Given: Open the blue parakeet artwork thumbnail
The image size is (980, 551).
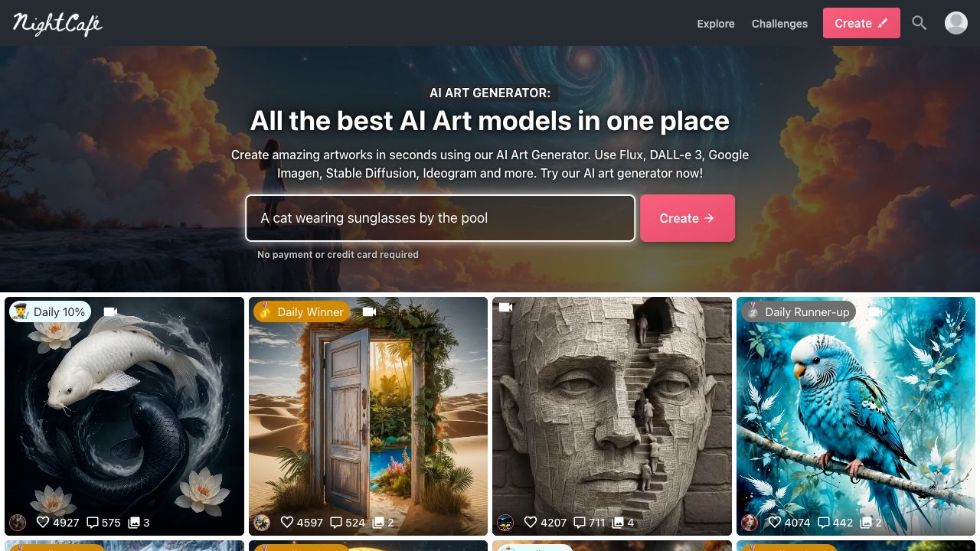Looking at the screenshot, I should [856, 416].
